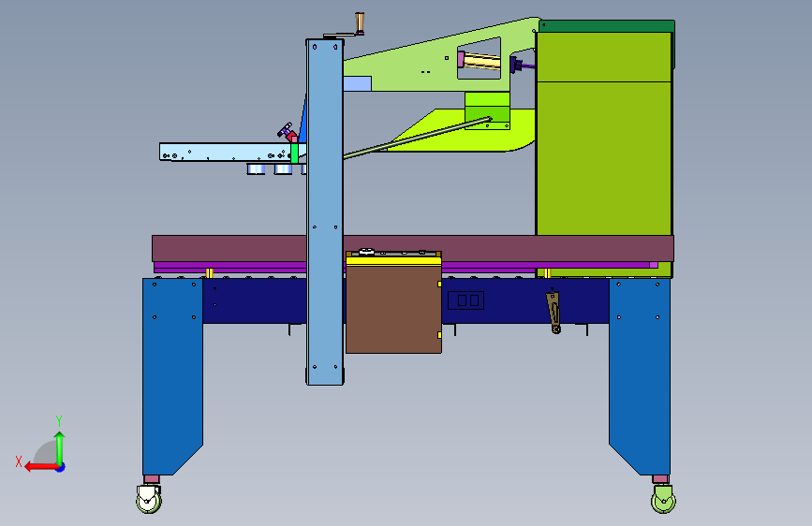Select the hand crank handle atop the column
This screenshot has height=526, width=812.
click(x=360, y=23)
